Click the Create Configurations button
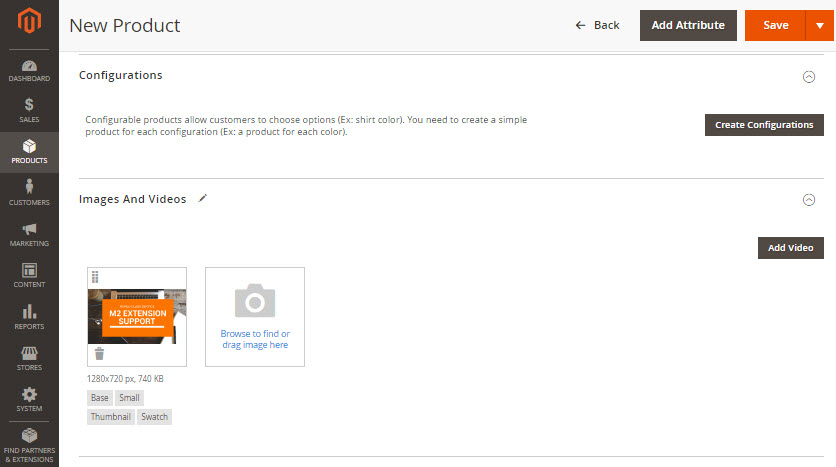 (x=764, y=125)
